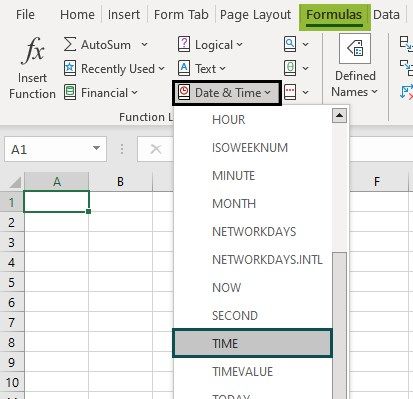Click the Remove Arrows icon
The image size is (413, 399).
pyautogui.click(x=406, y=92)
